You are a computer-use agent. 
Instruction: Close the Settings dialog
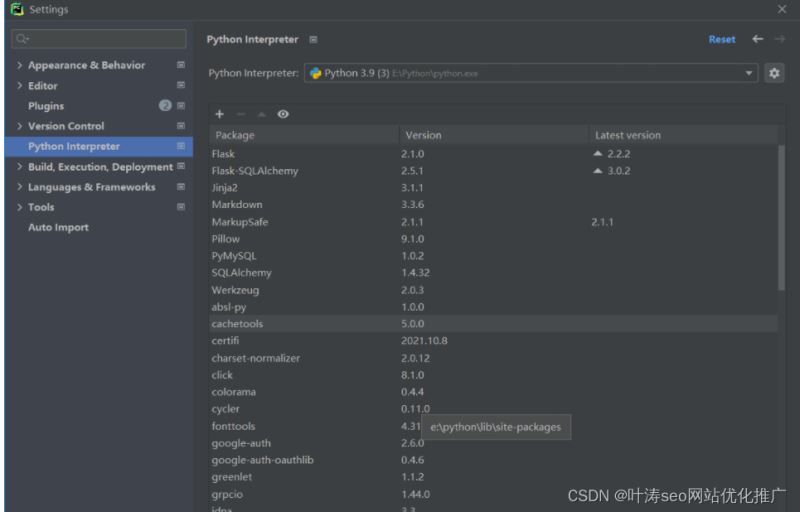[x=782, y=9]
